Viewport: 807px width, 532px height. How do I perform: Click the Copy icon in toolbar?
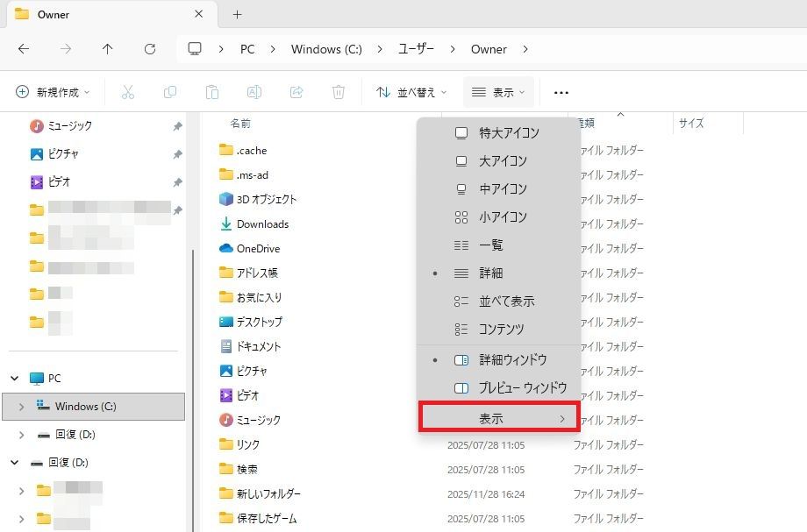click(170, 92)
